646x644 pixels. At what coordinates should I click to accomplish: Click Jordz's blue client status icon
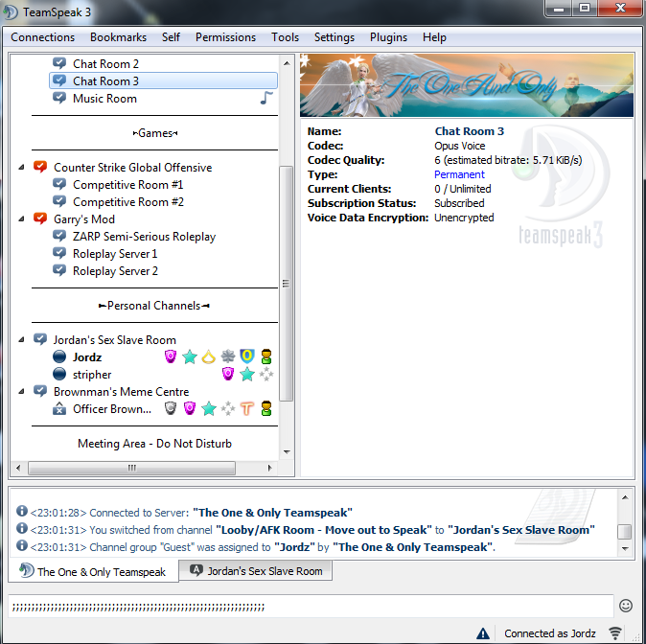pos(59,356)
